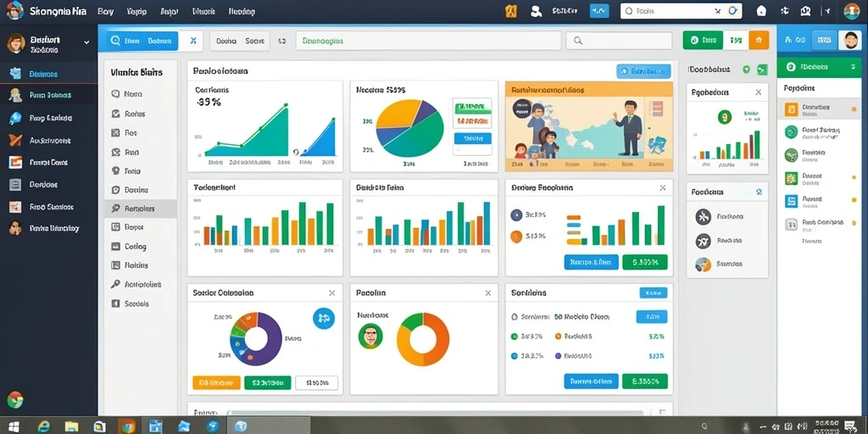Expand the chevron on the green right-panel header
The height and width of the screenshot is (434, 868).
tap(851, 66)
